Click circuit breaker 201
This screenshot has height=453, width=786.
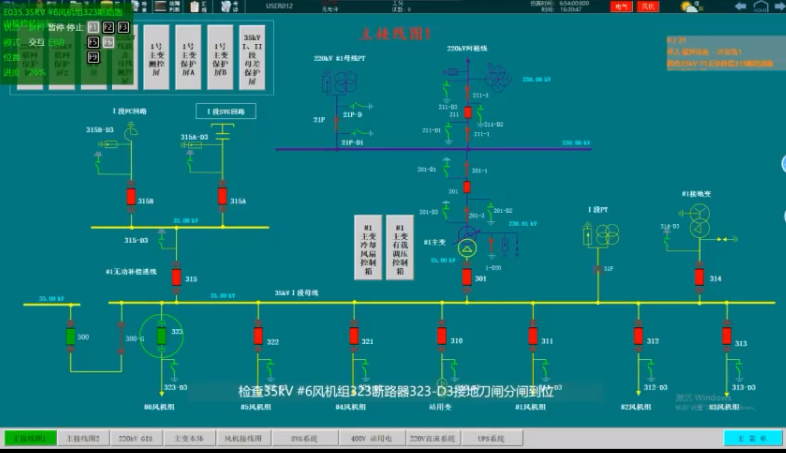pyautogui.click(x=467, y=187)
